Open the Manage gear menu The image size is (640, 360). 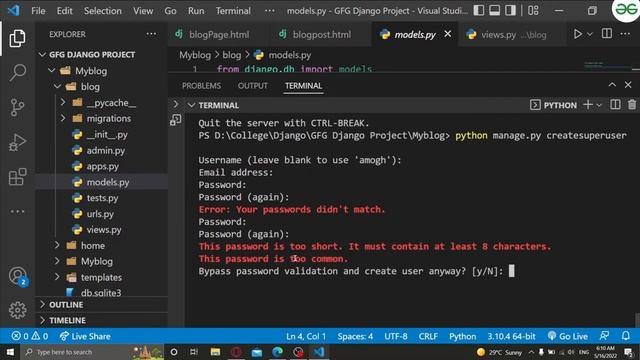point(17,310)
